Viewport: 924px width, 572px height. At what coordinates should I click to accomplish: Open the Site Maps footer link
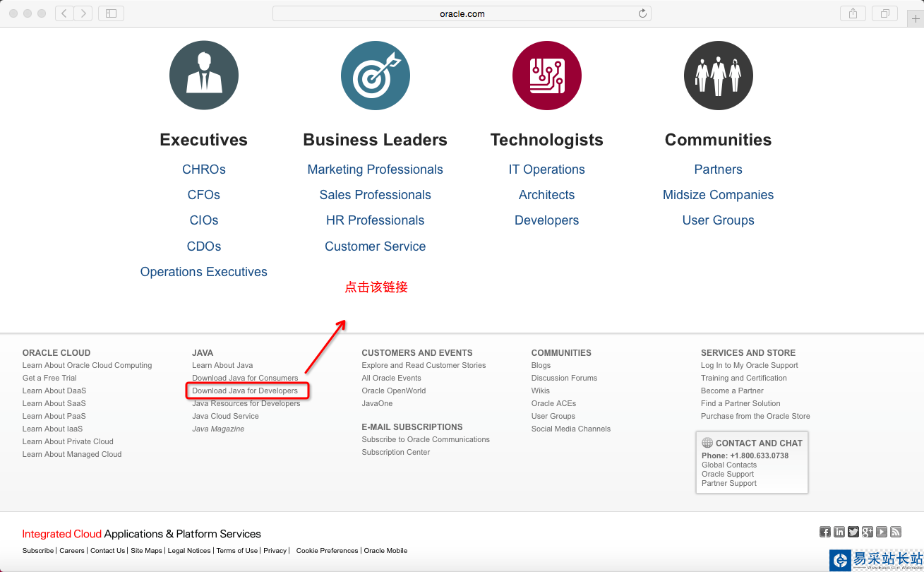click(146, 551)
